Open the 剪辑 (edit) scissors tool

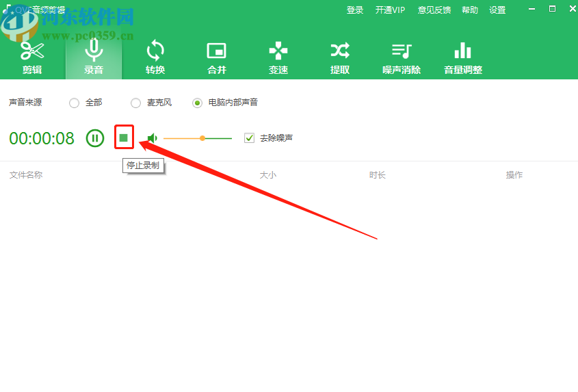tap(32, 58)
